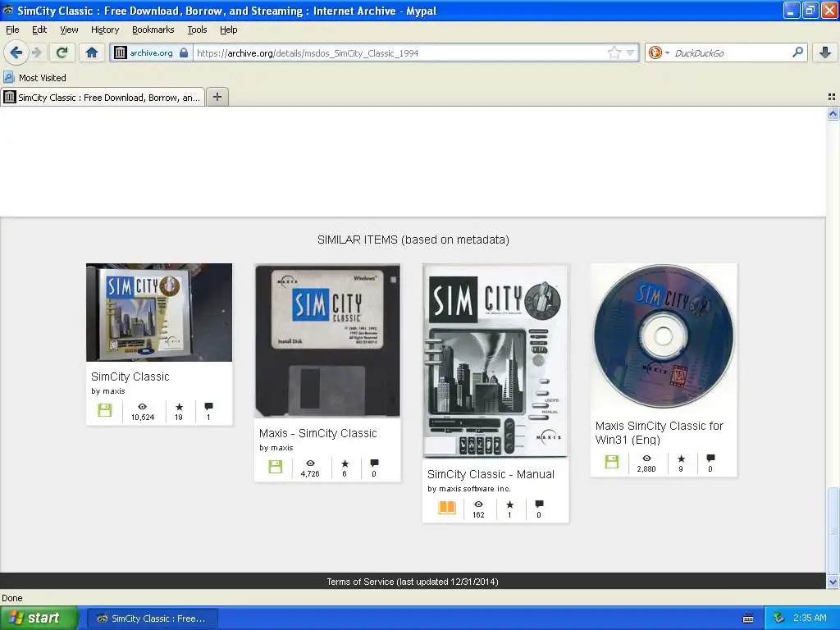Screen dimensions: 840x630
Task: Click the Maxis - SimCity Classic title link
Action: pos(318,433)
